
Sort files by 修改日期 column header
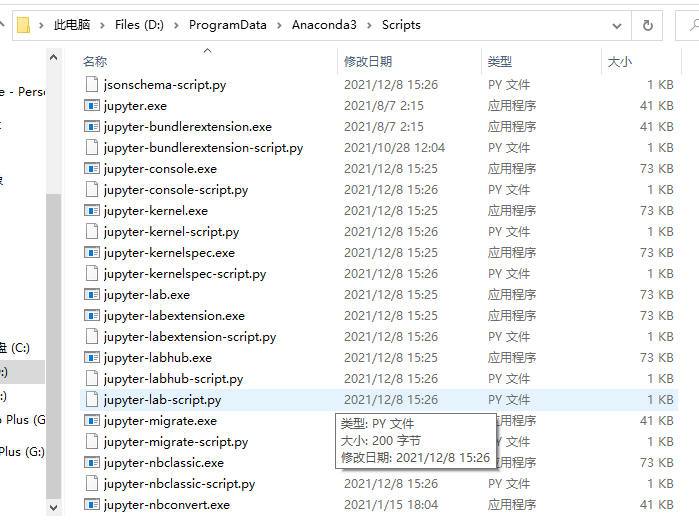(368, 62)
